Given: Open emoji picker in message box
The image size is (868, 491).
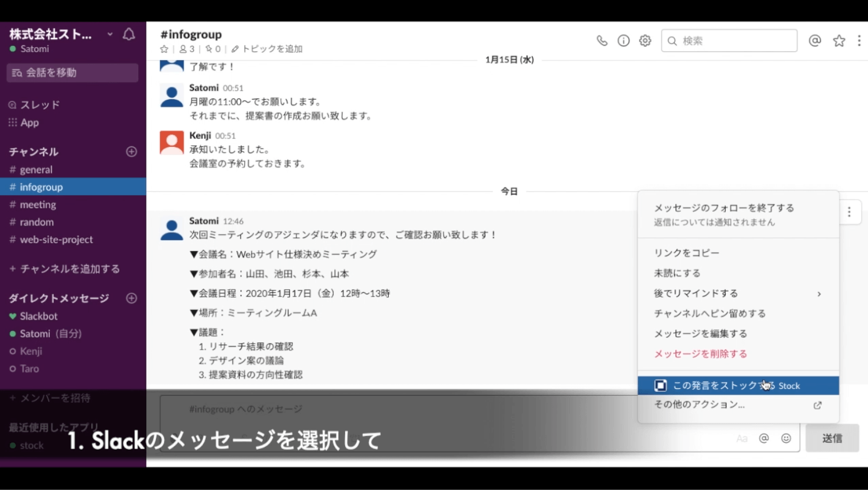Looking at the screenshot, I should coord(785,438).
